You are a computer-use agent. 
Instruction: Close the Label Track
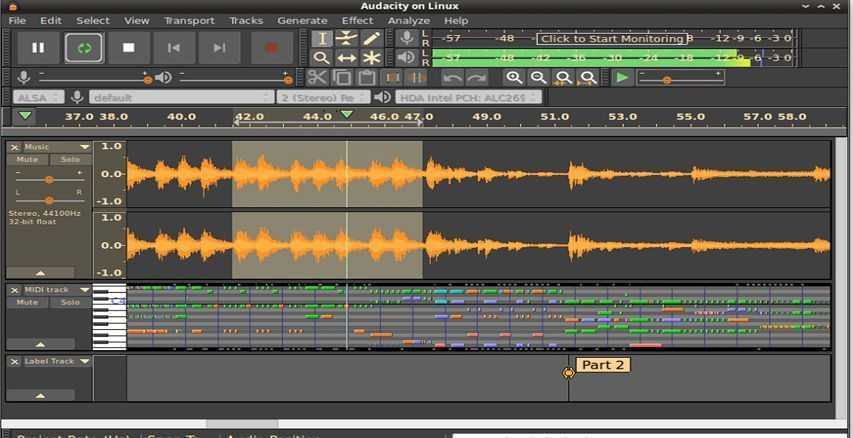[15, 361]
